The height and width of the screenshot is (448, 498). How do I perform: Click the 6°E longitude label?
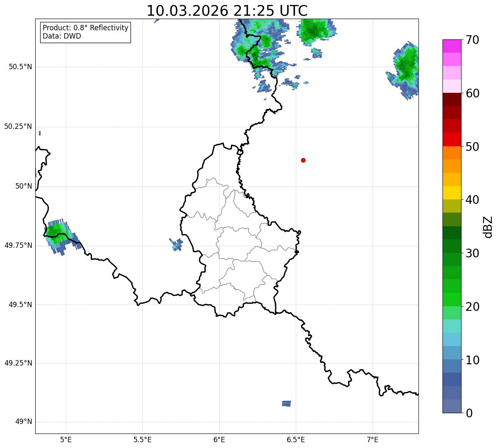click(219, 439)
